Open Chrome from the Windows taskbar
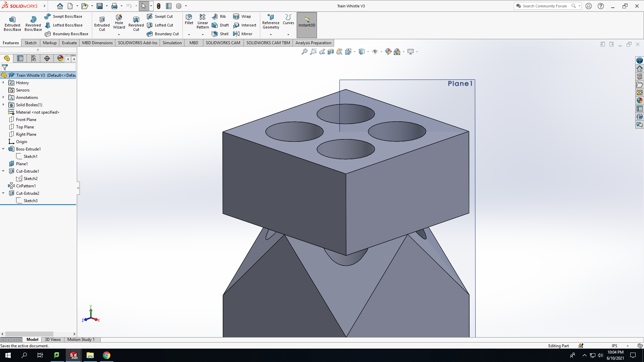The width and height of the screenshot is (644, 362). (x=107, y=355)
